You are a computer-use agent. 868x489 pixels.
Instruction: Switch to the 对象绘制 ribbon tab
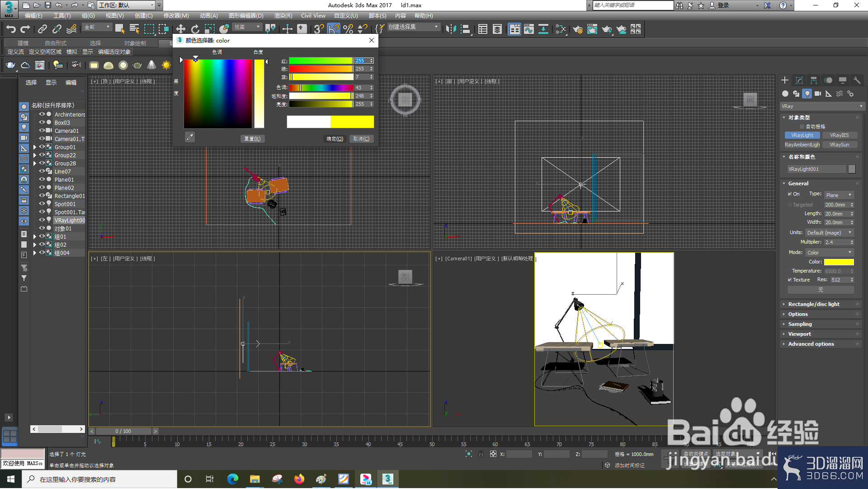135,43
